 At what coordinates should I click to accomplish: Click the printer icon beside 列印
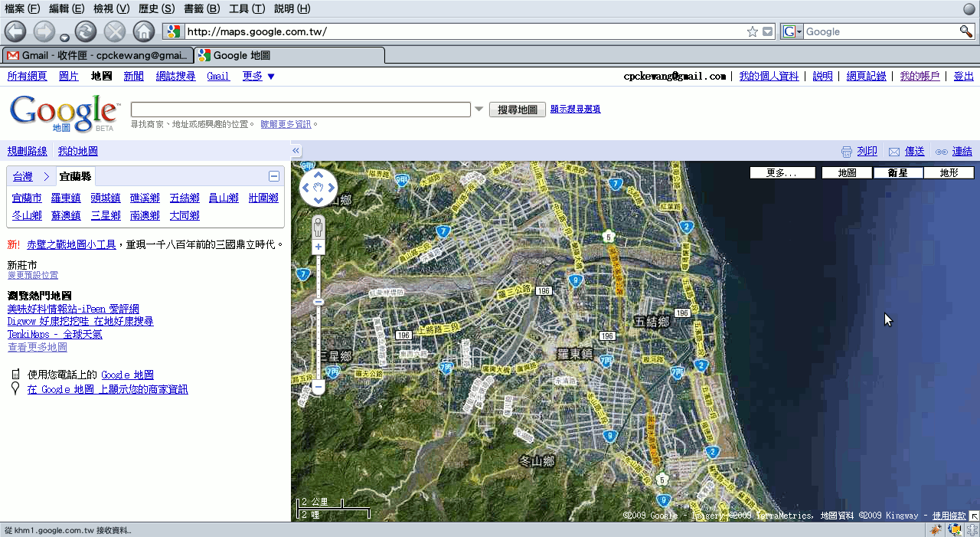click(846, 152)
